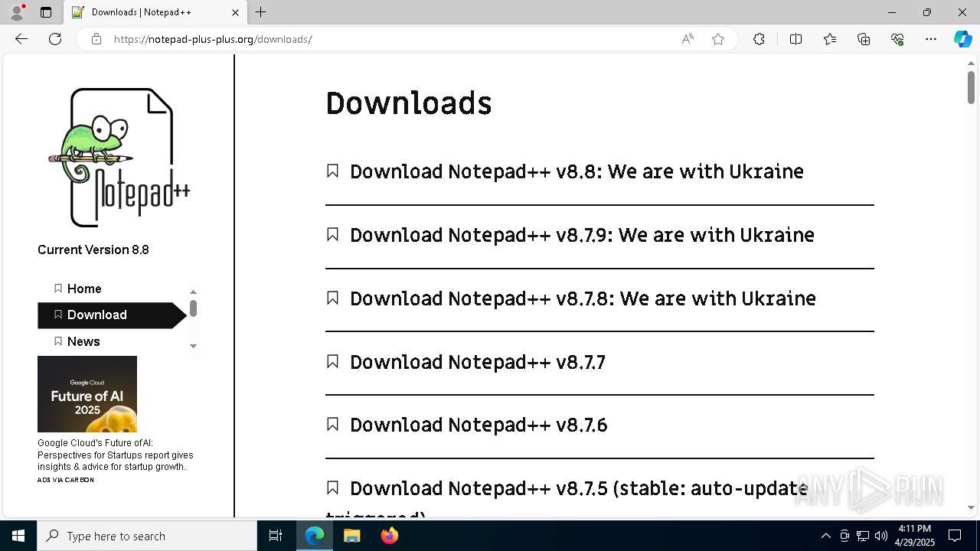This screenshot has width=980, height=551.
Task: Click bookmark icon beside v8.7.8 download
Action: pyautogui.click(x=332, y=298)
